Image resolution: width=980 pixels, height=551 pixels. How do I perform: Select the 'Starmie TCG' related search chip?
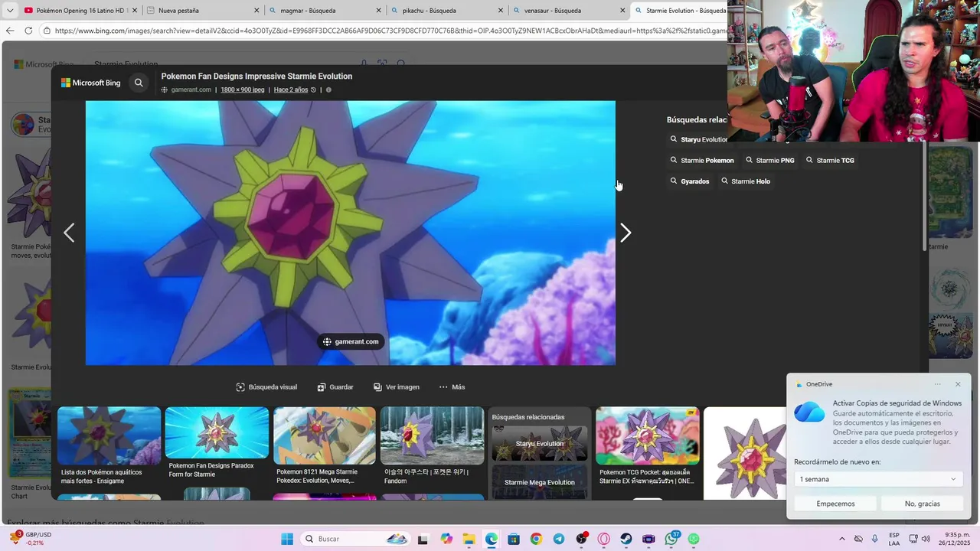(831, 161)
